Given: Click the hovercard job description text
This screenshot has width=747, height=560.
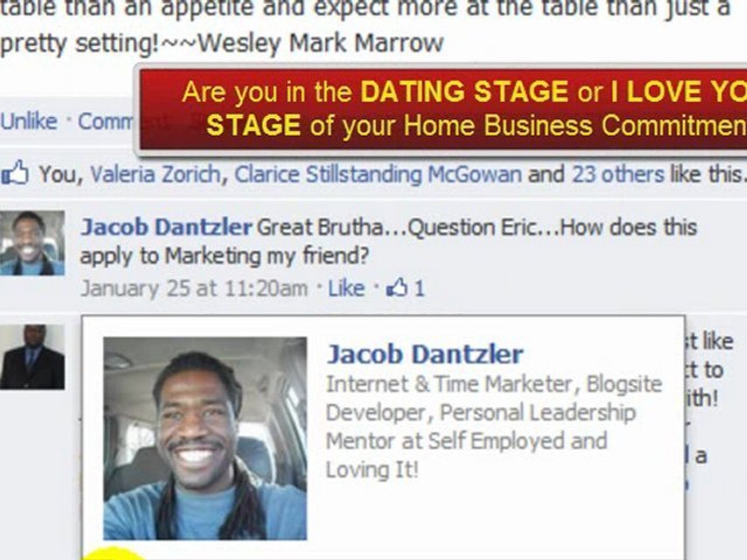Looking at the screenshot, I should pyautogui.click(x=494, y=427).
